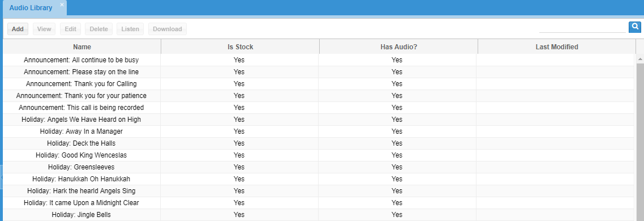Click the Edit toolbar button
This screenshot has height=221, width=644.
(70, 29)
